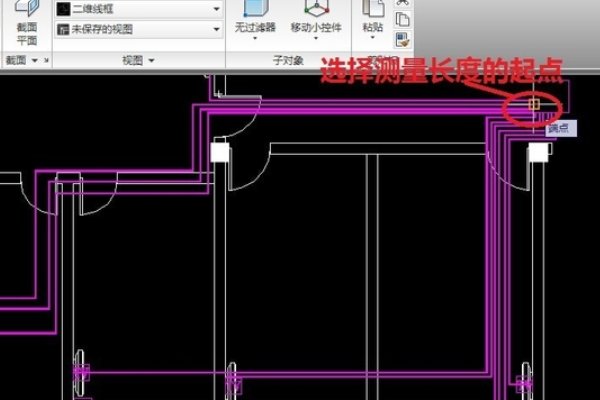This screenshot has width=600, height=400.
Task: Select the white column square by left door
Action: [x=221, y=153]
